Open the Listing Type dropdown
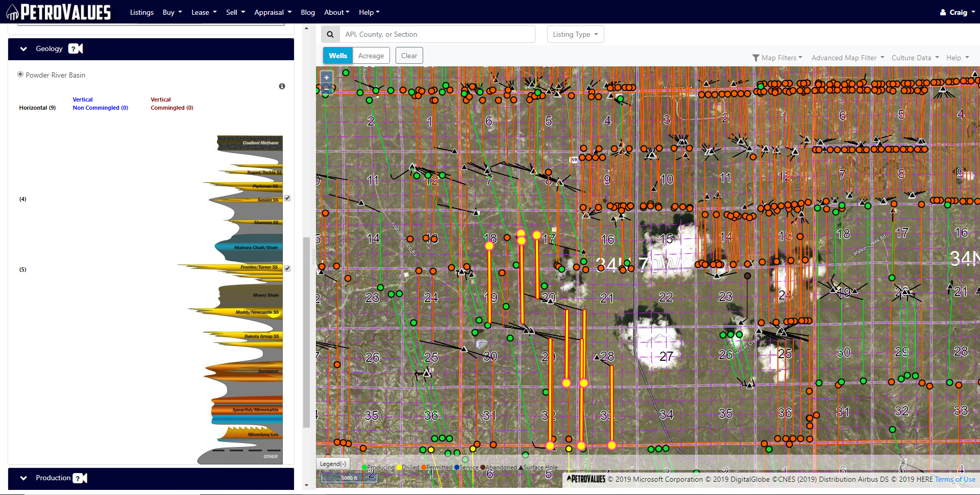This screenshot has height=495, width=980. tap(576, 34)
